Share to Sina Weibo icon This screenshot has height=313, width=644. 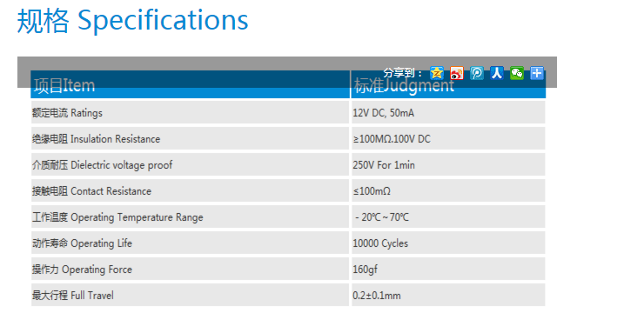click(x=457, y=73)
